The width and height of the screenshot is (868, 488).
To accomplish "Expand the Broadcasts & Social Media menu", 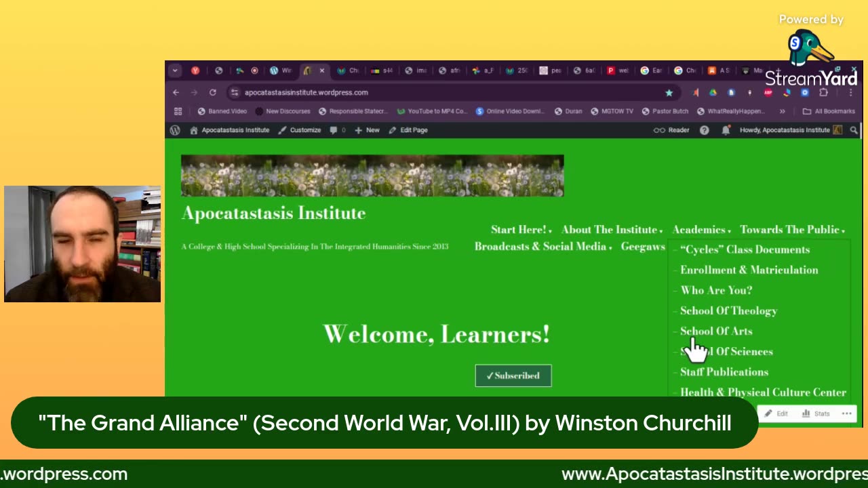I will click(x=543, y=247).
